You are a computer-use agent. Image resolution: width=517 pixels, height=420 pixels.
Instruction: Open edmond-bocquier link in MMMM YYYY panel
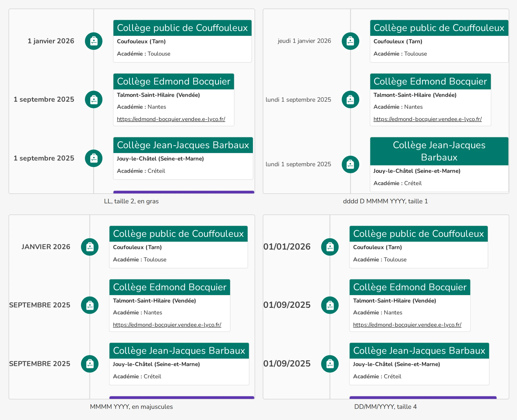(x=167, y=325)
